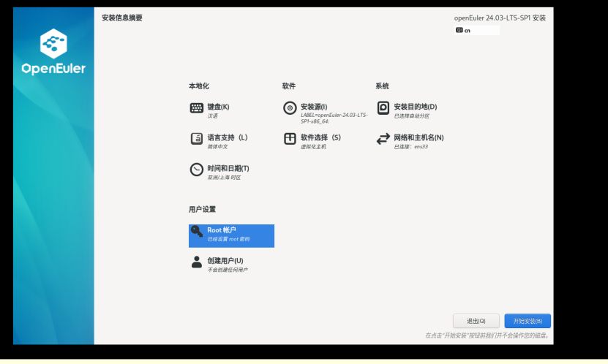Open 安装源(I) settings

pos(326,113)
